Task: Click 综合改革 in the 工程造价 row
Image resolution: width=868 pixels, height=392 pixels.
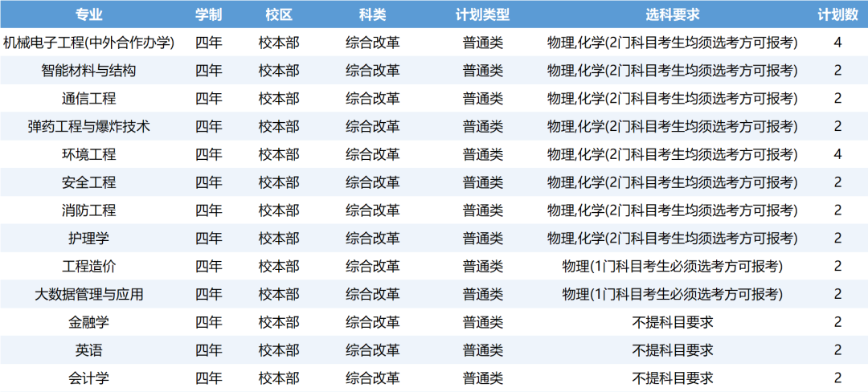Action: click(373, 266)
